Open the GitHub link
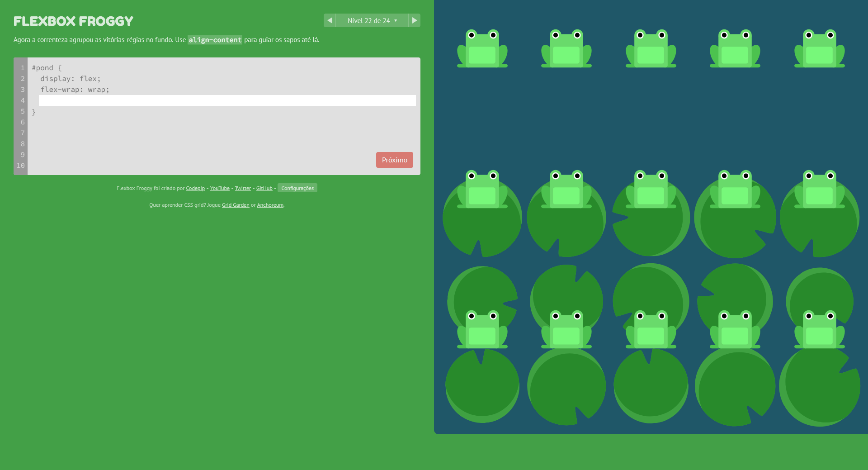This screenshot has height=470, width=868. (x=264, y=188)
